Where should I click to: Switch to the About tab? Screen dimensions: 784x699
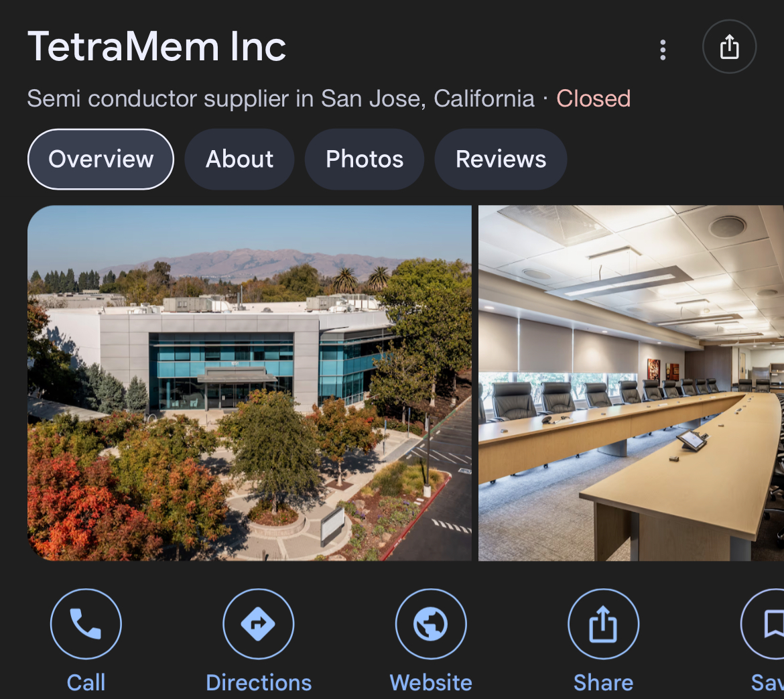[x=239, y=159]
